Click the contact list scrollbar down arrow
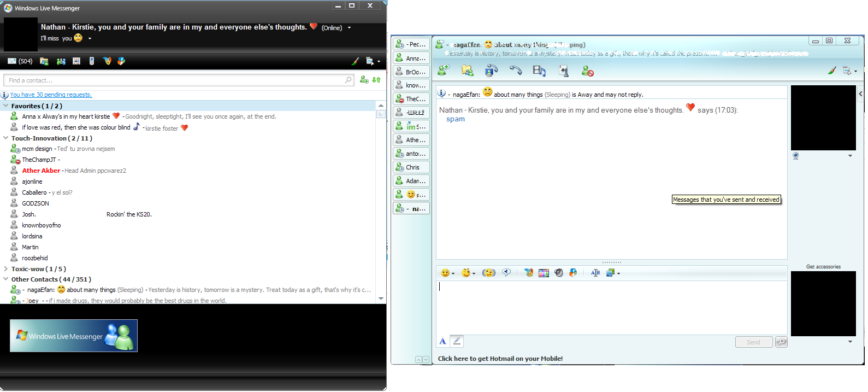 (381, 299)
